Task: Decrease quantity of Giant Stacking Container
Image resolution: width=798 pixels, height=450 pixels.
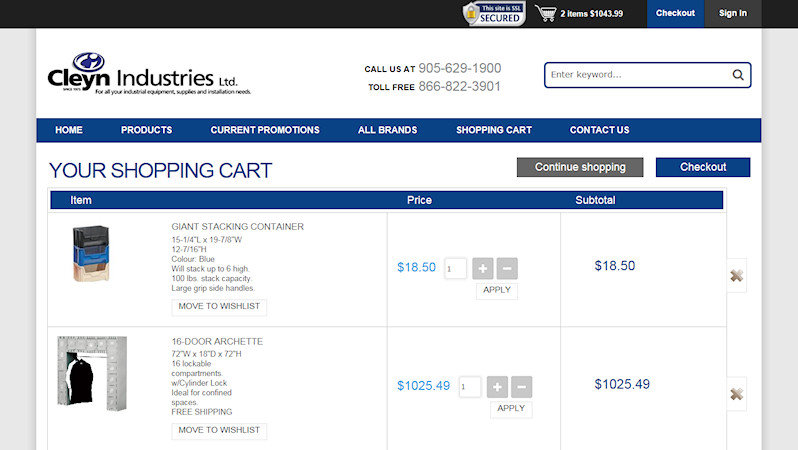Action: point(507,268)
